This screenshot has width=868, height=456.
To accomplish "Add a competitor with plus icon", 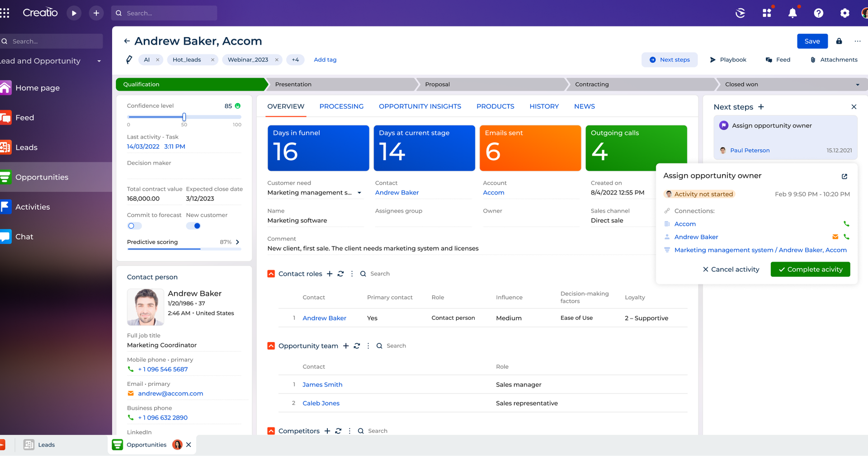I will point(327,431).
